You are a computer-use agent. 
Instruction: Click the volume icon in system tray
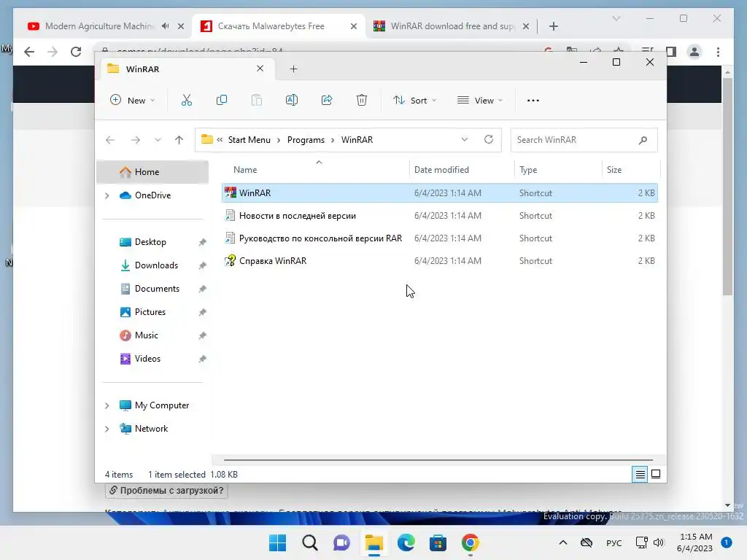point(659,542)
